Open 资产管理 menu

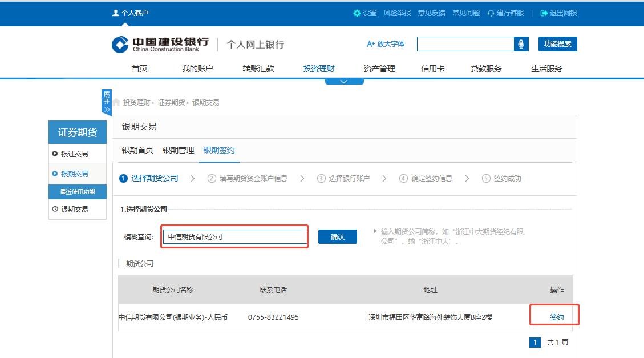[x=379, y=69]
